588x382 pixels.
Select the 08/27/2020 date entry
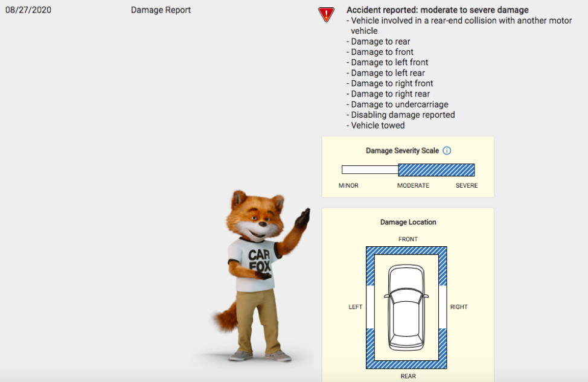tap(28, 10)
